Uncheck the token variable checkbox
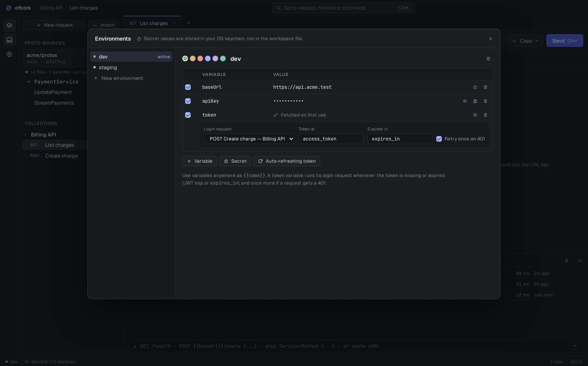Image resolution: width=588 pixels, height=366 pixels. 188,115
